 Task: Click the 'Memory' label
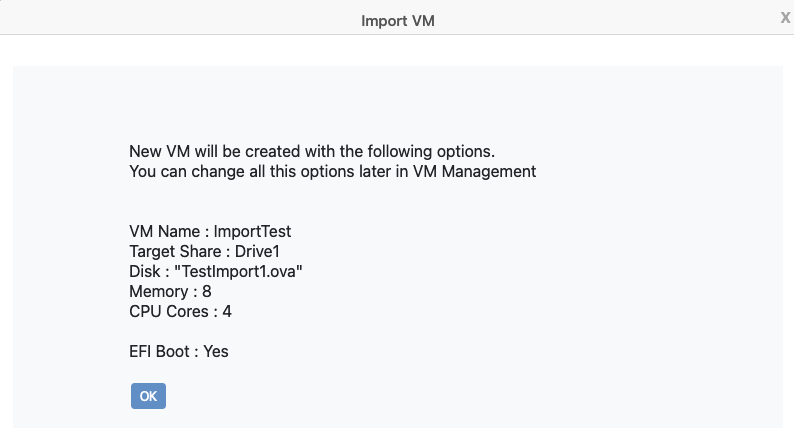click(x=159, y=291)
